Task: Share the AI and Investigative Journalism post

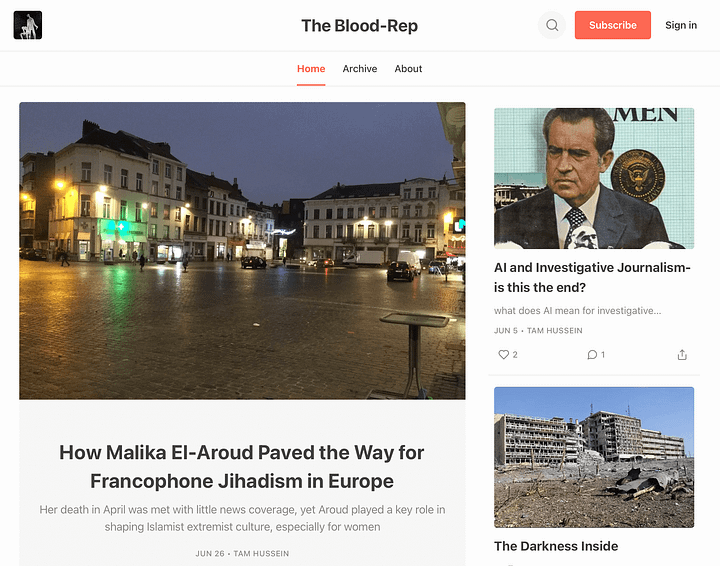Action: (x=682, y=354)
